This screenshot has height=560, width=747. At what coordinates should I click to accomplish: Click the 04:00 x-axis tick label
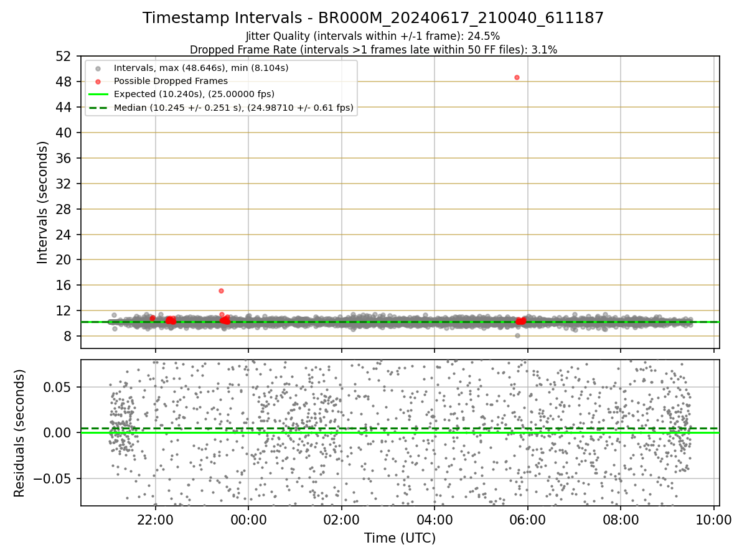tap(435, 519)
